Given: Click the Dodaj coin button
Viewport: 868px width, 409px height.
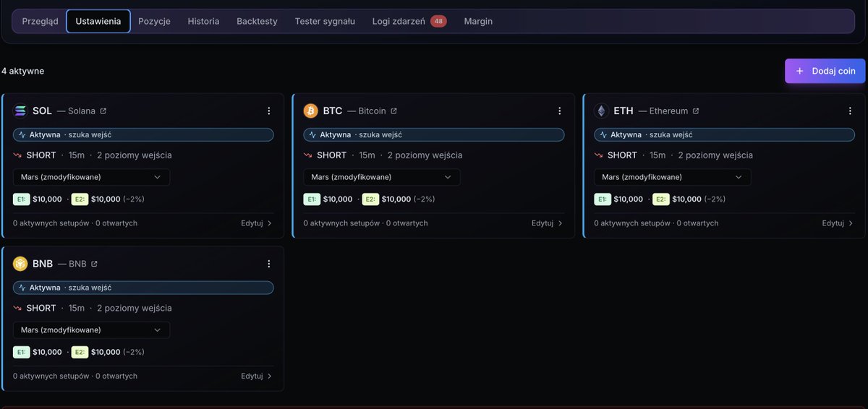Looking at the screenshot, I should click(825, 71).
